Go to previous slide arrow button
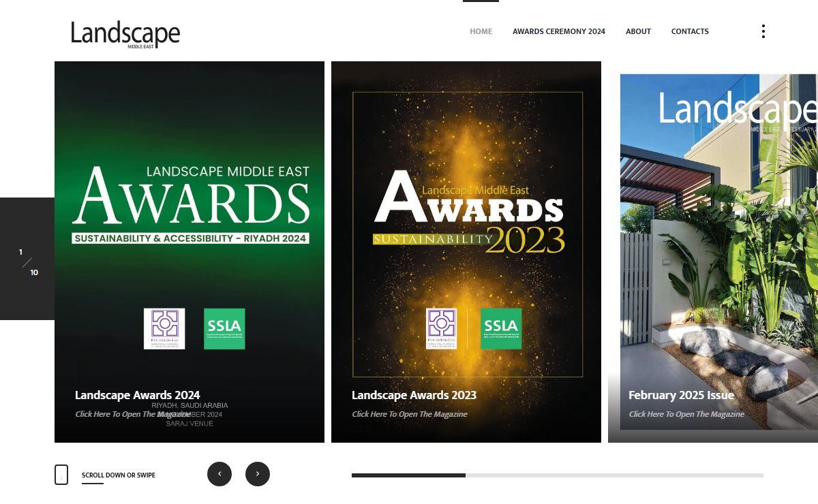This screenshot has height=504, width=818. point(219,474)
